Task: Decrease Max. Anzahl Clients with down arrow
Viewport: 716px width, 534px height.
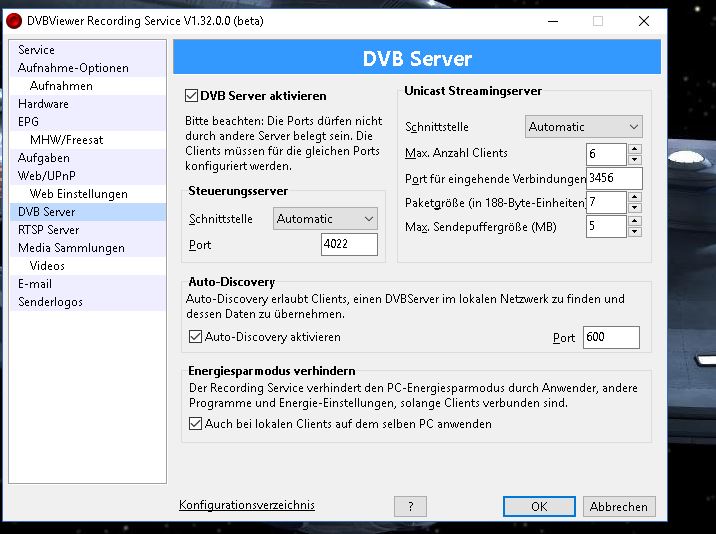Action: pyautogui.click(x=635, y=160)
